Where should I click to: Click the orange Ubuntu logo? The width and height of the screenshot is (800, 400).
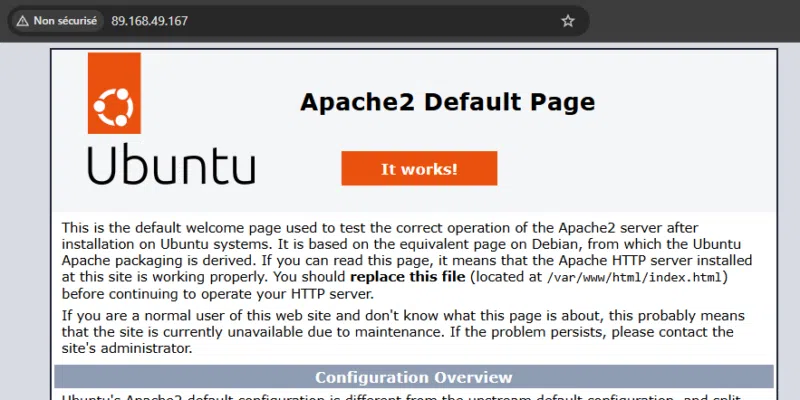(114, 93)
